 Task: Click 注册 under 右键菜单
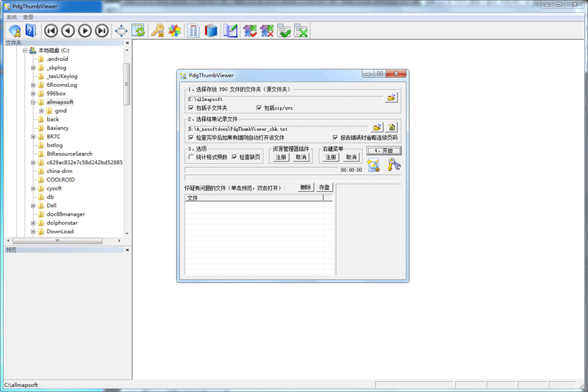[x=330, y=157]
